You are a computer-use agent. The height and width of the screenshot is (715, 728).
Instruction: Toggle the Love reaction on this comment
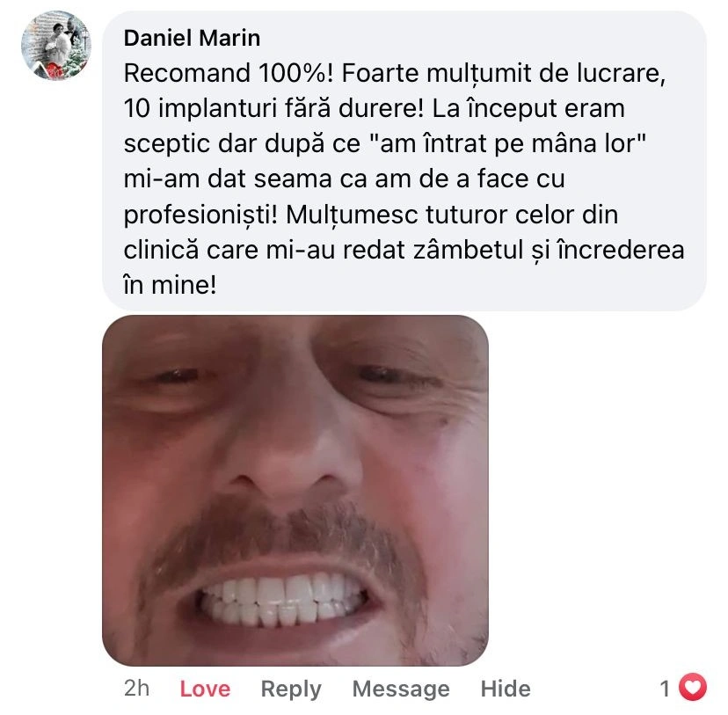pos(205,689)
